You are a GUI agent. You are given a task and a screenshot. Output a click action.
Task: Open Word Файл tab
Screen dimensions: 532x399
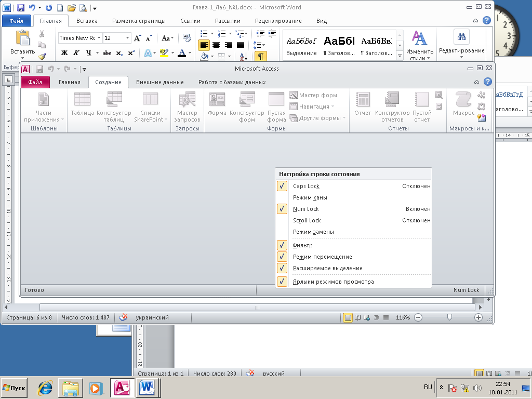pyautogui.click(x=16, y=21)
